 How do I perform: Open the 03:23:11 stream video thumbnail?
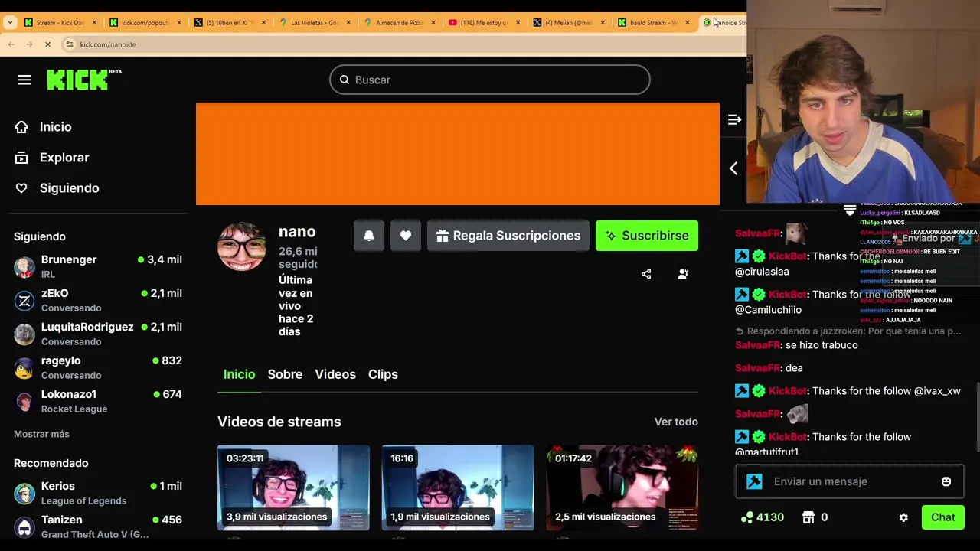(x=293, y=487)
